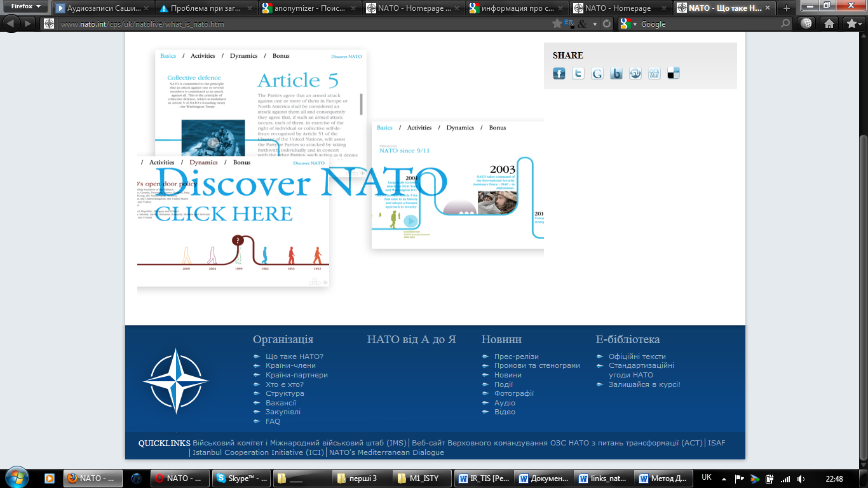Screen dimensions: 868x488
Task: Open the URL history dropdown arrow
Action: [x=595, y=24]
